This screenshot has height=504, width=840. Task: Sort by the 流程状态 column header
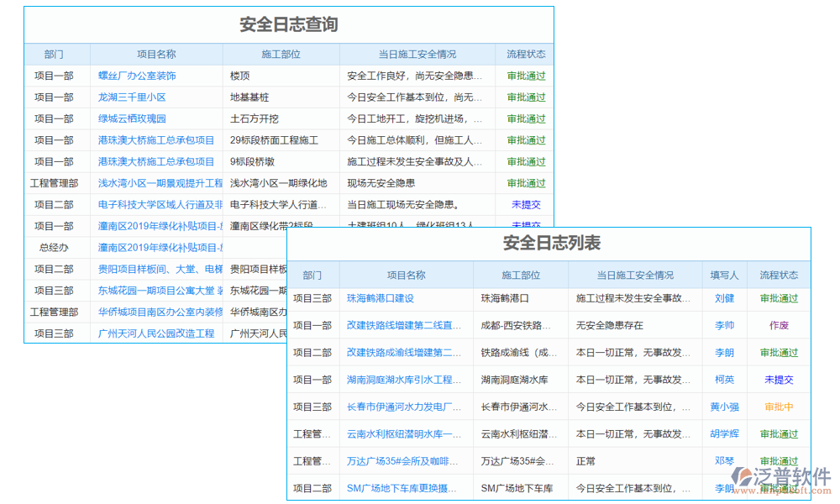coord(778,274)
